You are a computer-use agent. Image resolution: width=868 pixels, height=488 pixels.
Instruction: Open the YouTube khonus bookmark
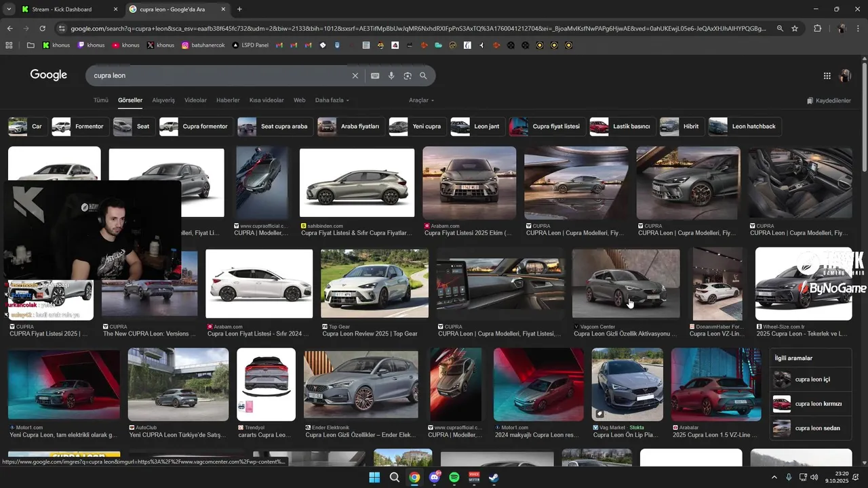pyautogui.click(x=125, y=45)
